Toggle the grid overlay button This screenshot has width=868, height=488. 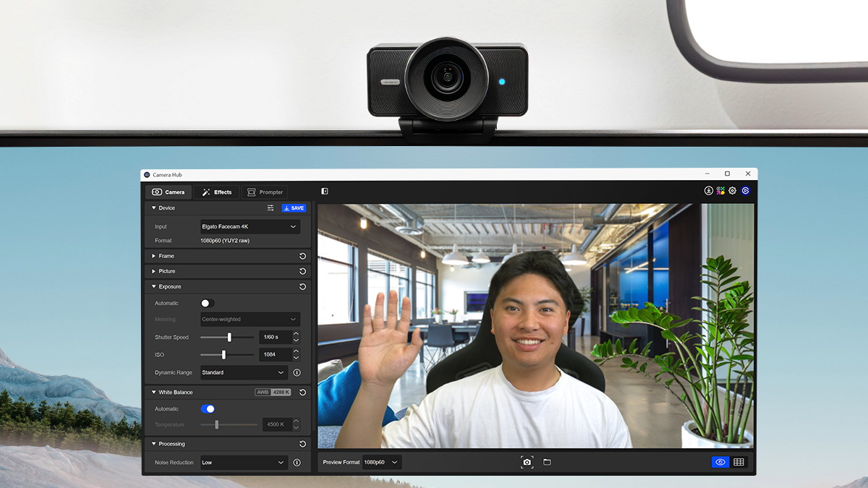tap(739, 462)
